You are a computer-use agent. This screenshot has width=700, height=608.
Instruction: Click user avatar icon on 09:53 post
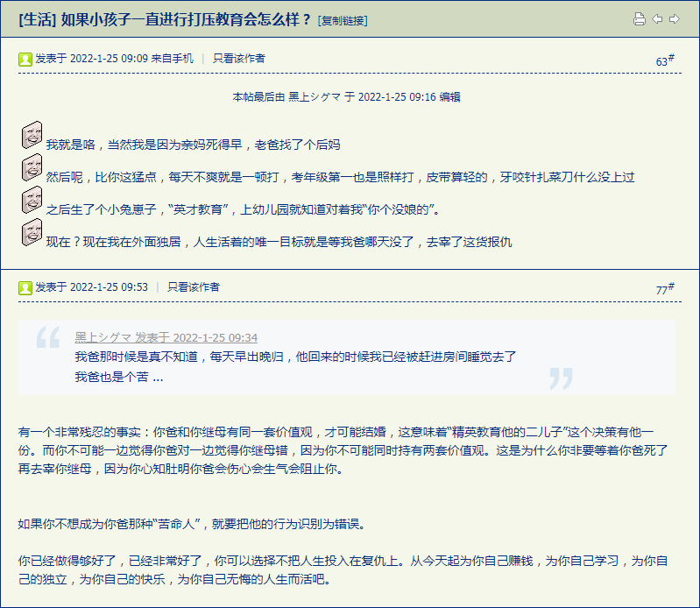click(25, 288)
